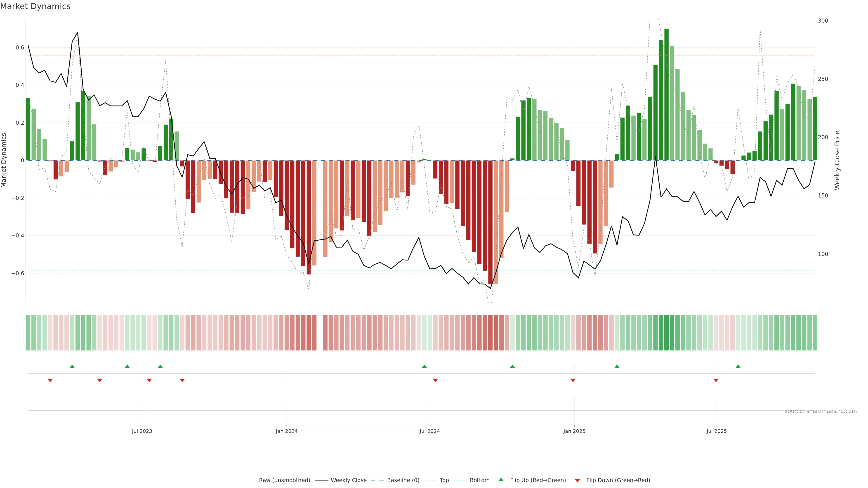Toggle the Baseline (0) legend entry
Image resolution: width=868 pixels, height=488 pixels.
point(403,480)
